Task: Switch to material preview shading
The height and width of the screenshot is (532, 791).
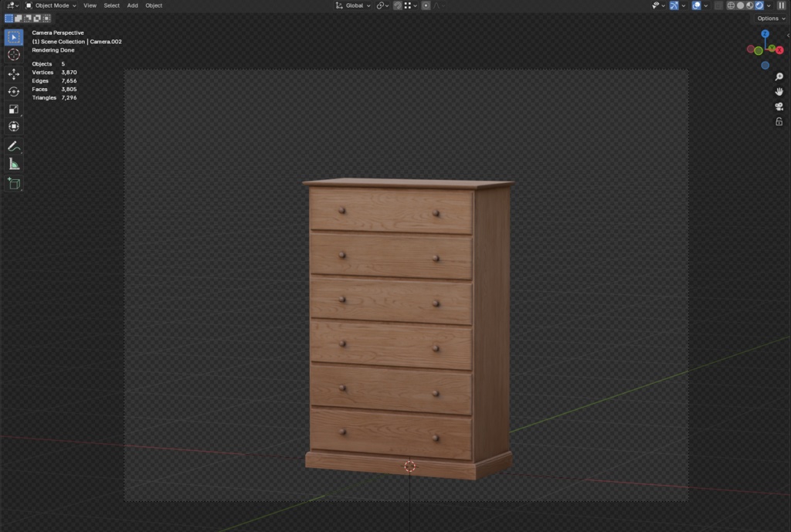Action: pyautogui.click(x=749, y=5)
